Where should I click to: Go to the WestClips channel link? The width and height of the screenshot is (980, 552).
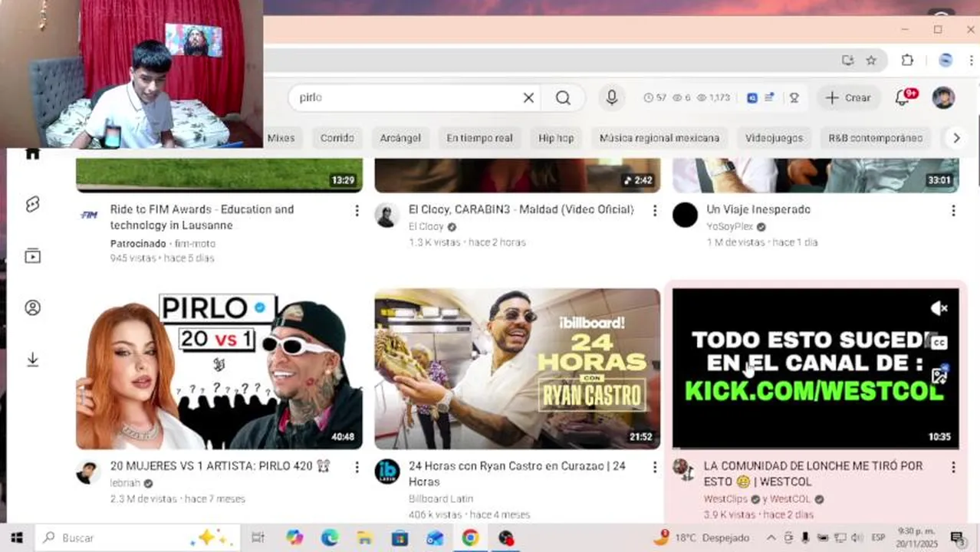coord(725,499)
